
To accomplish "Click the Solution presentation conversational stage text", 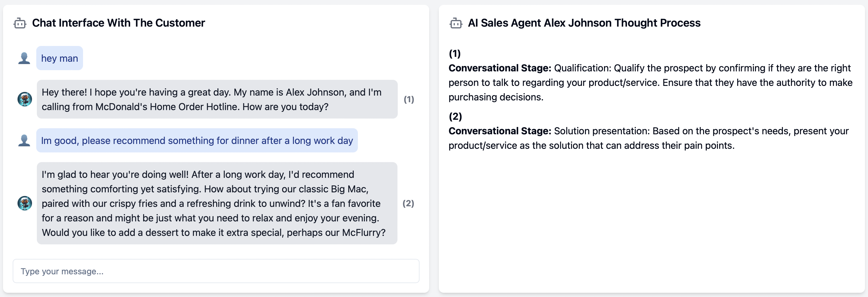I will click(x=648, y=139).
